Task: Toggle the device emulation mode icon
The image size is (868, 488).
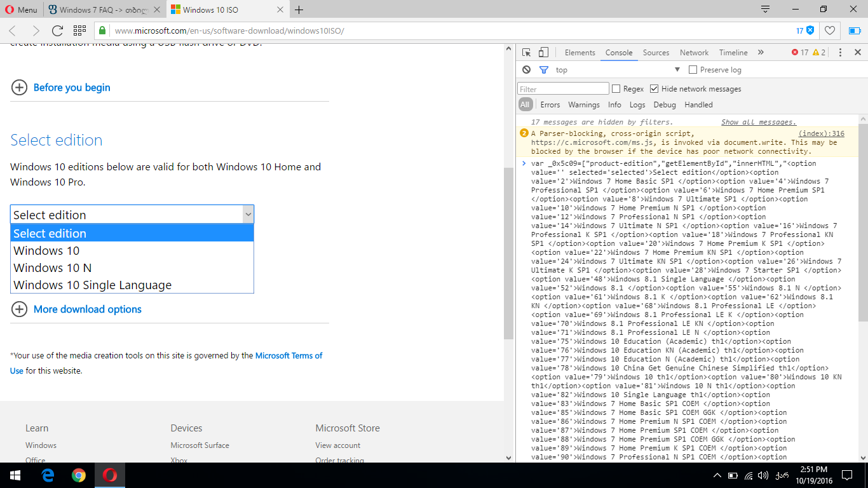Action: pos(543,53)
